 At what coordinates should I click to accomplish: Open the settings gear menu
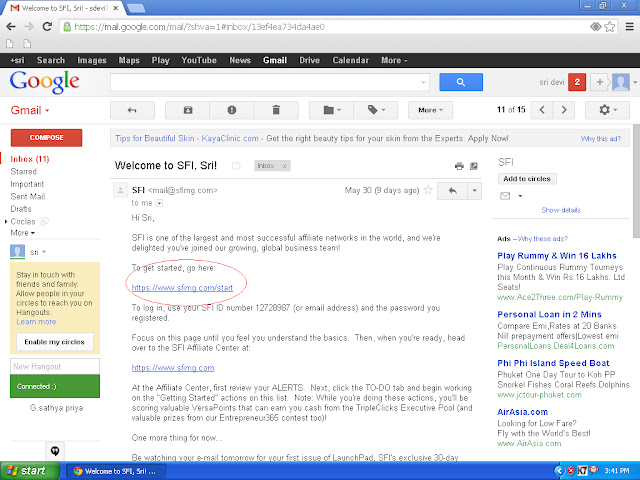coord(607,110)
